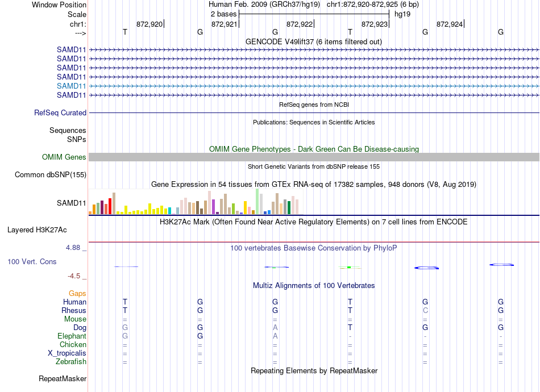Click the Repeating Elements by RepeatMasker title
540x392 pixels.
[x=314, y=370]
